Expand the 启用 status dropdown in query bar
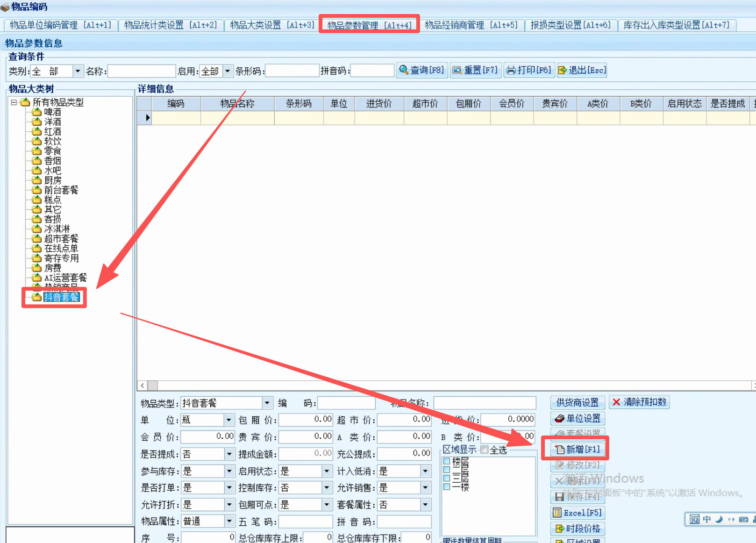This screenshot has height=543, width=756. point(228,71)
